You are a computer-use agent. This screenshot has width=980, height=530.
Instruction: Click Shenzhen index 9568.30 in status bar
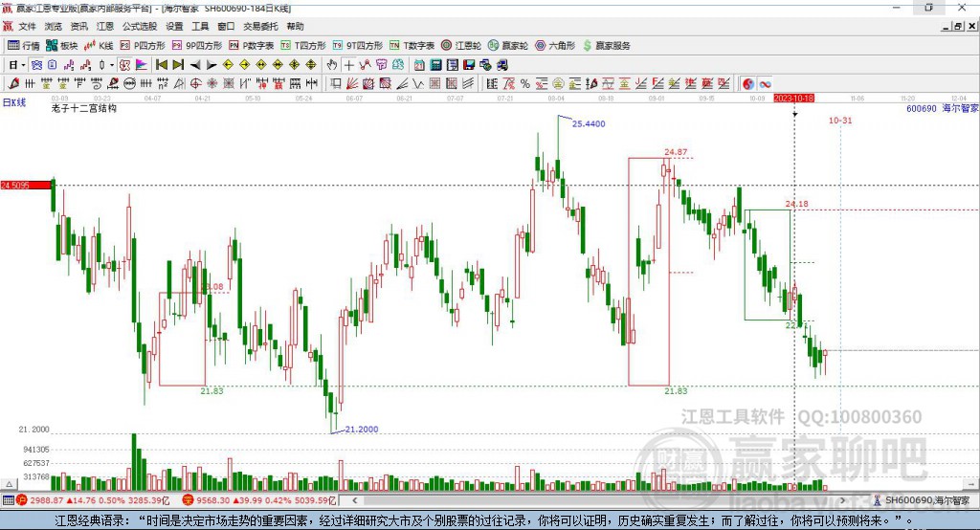coord(213,500)
